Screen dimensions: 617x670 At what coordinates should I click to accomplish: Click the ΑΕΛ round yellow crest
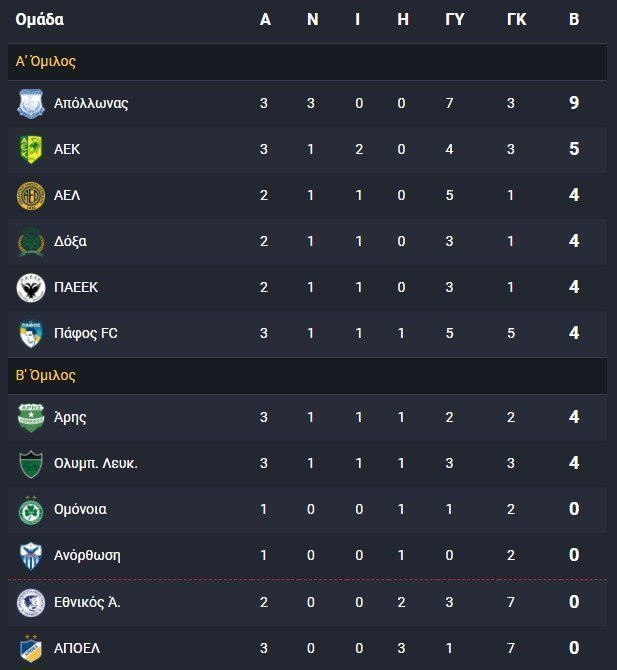click(x=31, y=195)
